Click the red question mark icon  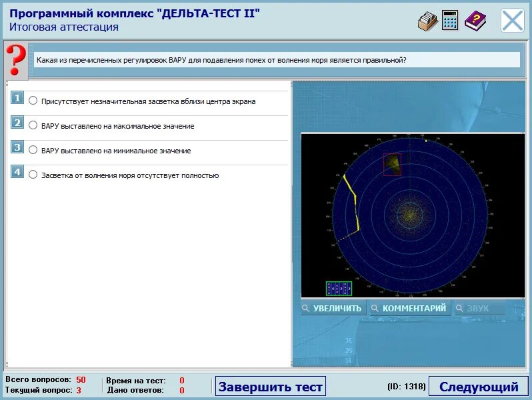click(15, 60)
